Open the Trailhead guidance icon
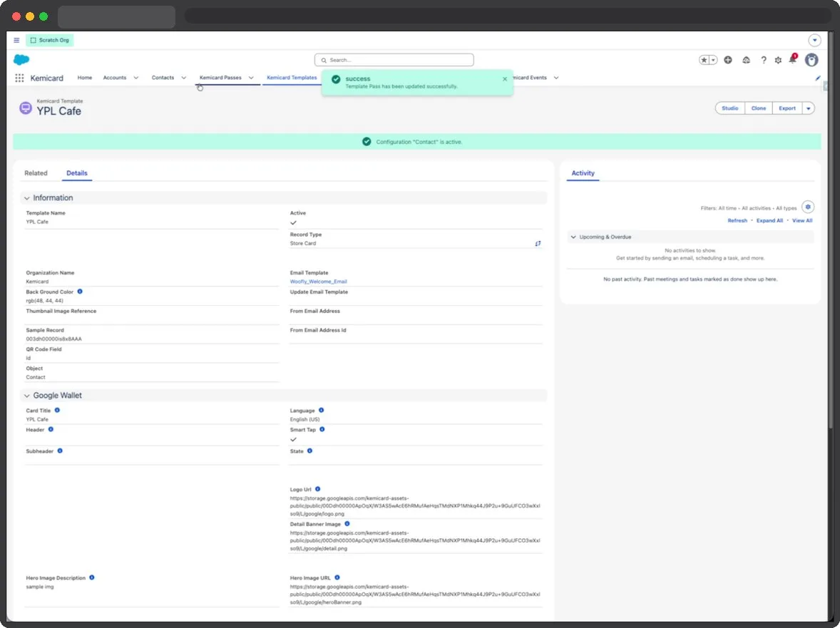 pos(746,60)
